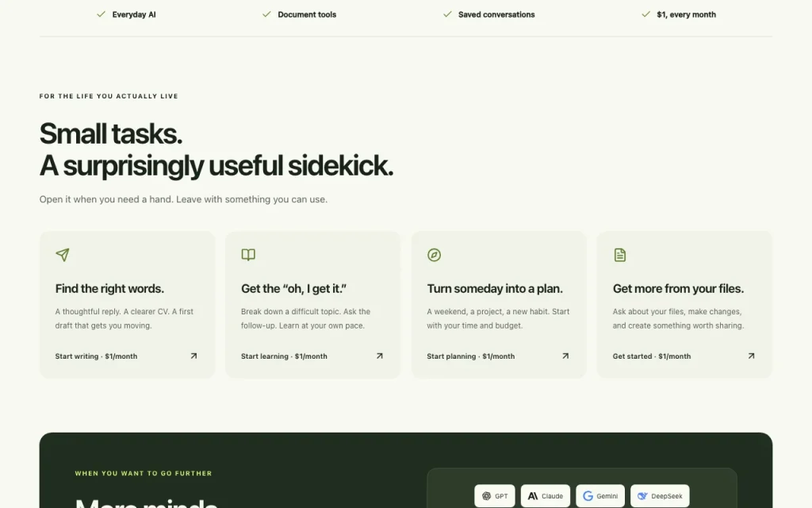812x508 pixels.
Task: Click the WHEN YOU WANT TO GO FURTHER label
Action: [x=144, y=473]
